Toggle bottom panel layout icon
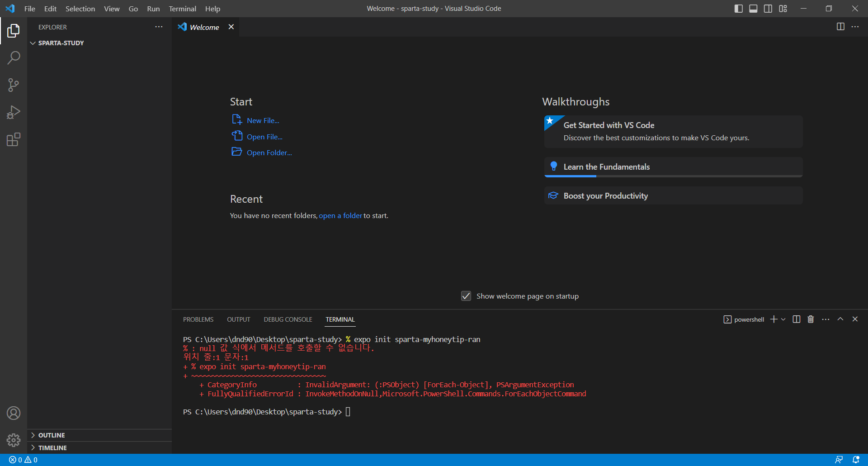The image size is (868, 466). pyautogui.click(x=753, y=9)
